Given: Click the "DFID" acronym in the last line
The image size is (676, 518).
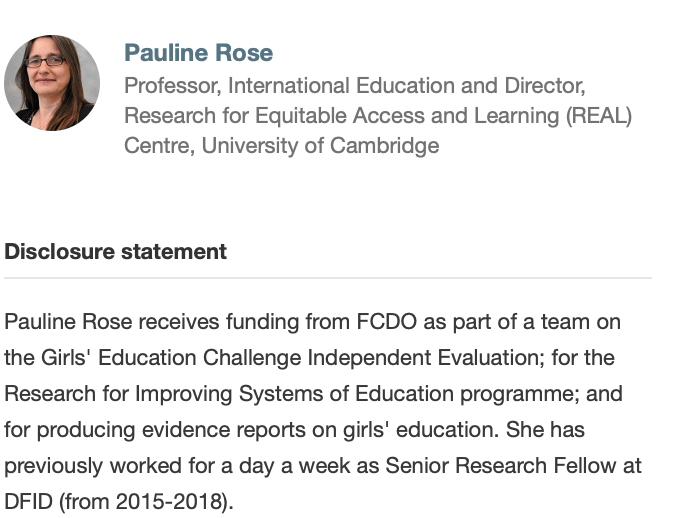Looking at the screenshot, I should coord(27,502).
